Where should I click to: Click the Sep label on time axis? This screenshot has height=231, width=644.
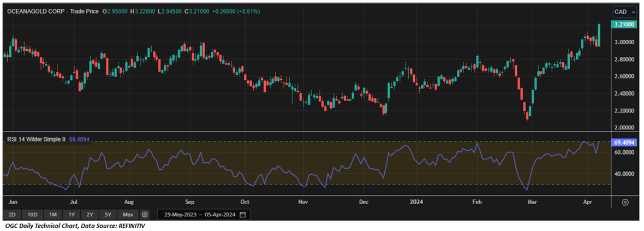(189, 202)
